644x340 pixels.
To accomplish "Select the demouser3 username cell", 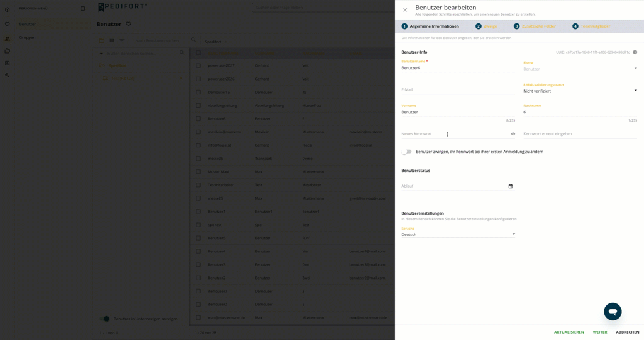I will point(217,291).
